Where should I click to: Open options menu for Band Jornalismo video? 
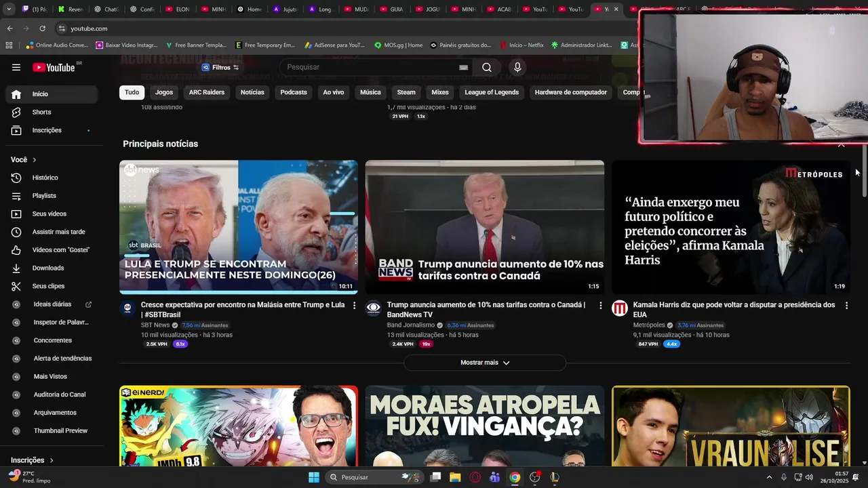[x=600, y=306]
